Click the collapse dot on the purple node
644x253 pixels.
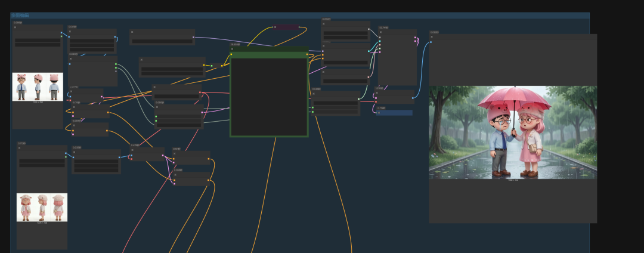[274, 27]
